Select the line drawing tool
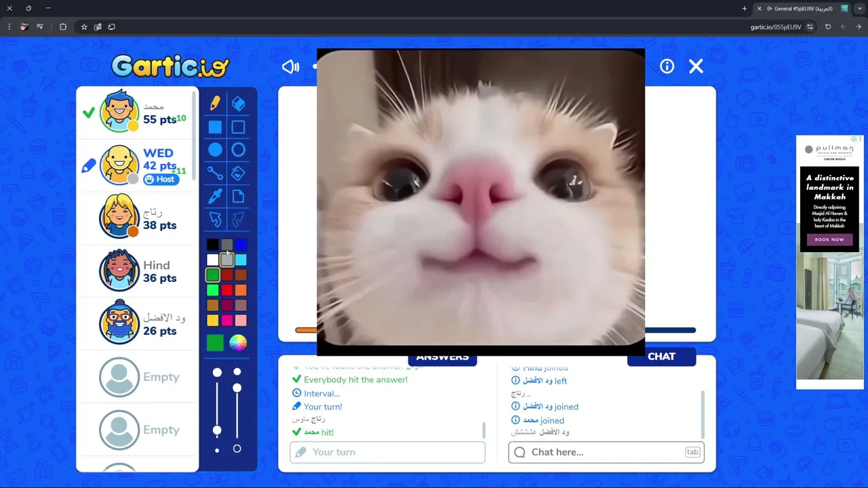Viewport: 868px width, 488px height. [215, 174]
